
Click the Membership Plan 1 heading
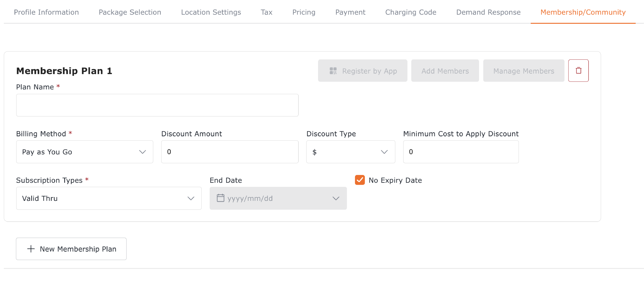(x=64, y=71)
